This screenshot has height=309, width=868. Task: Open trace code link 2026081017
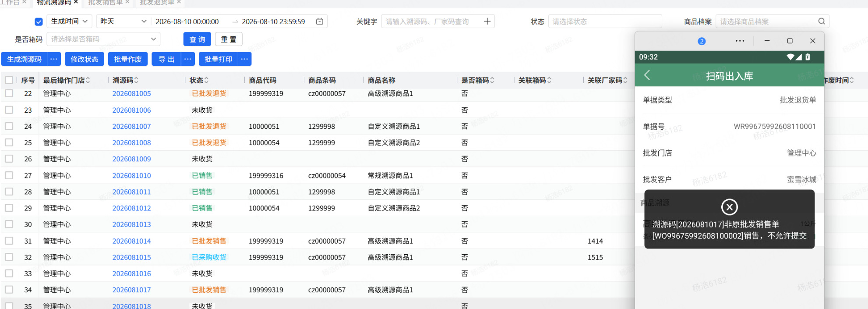(132, 290)
